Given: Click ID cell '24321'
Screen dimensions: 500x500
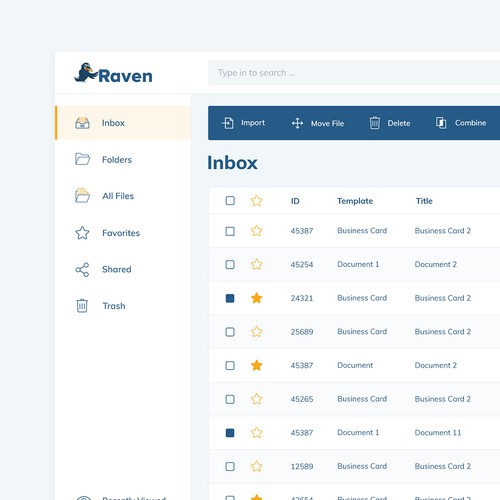Looking at the screenshot, I should point(302,298).
